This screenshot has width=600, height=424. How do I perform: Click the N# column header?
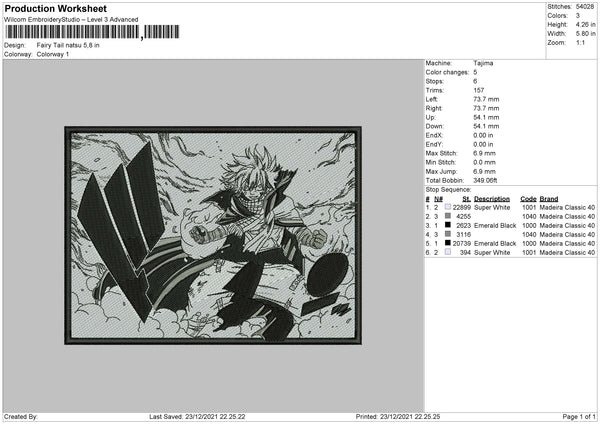(x=439, y=199)
